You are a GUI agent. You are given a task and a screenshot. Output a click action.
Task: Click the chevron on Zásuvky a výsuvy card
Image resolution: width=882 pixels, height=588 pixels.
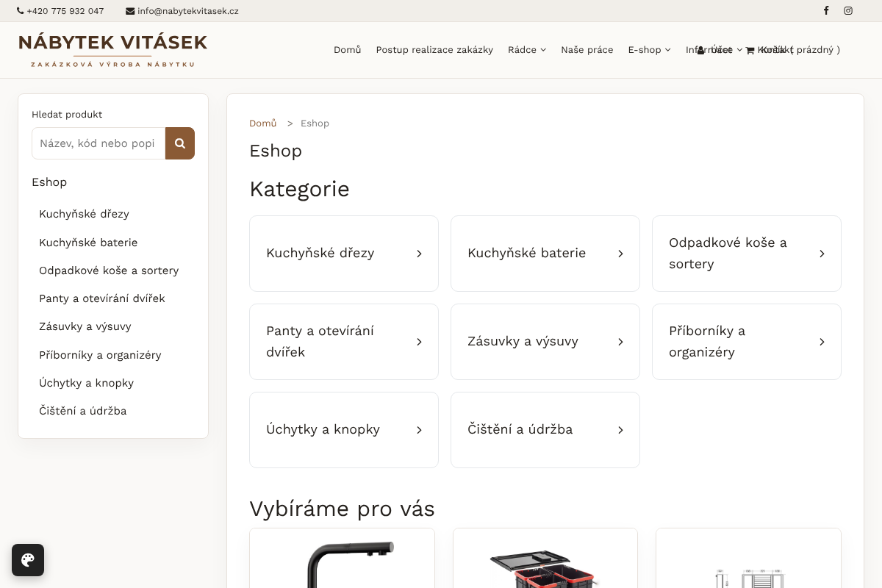620,342
